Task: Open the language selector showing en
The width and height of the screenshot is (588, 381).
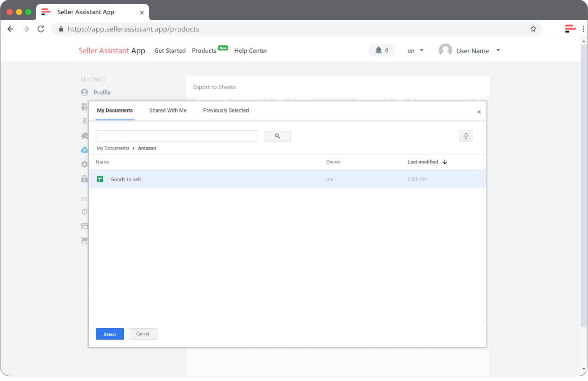Action: pos(414,50)
